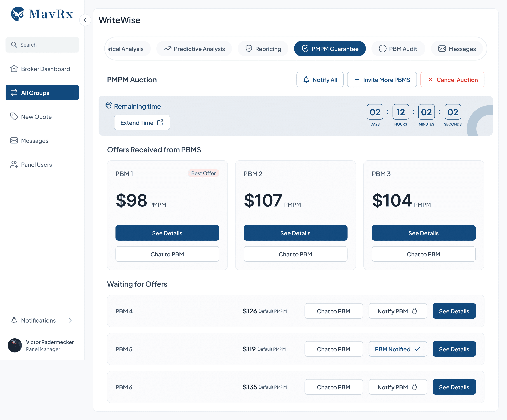Click the Victor Radermecker name text
This screenshot has height=420, width=507.
(50, 342)
